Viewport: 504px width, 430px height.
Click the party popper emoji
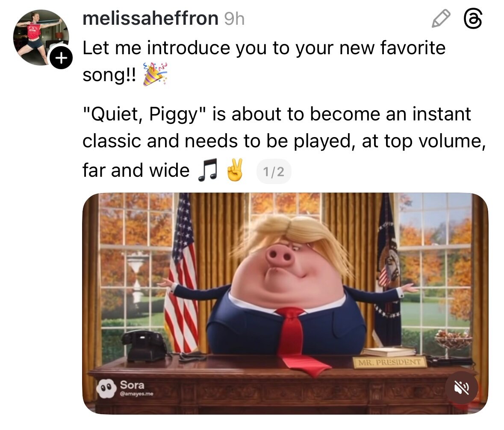(x=155, y=74)
